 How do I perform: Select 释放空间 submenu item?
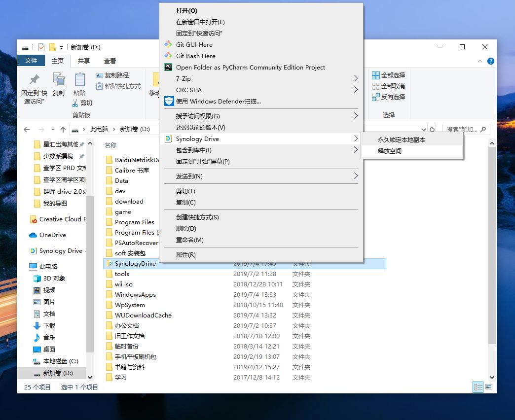[412, 151]
